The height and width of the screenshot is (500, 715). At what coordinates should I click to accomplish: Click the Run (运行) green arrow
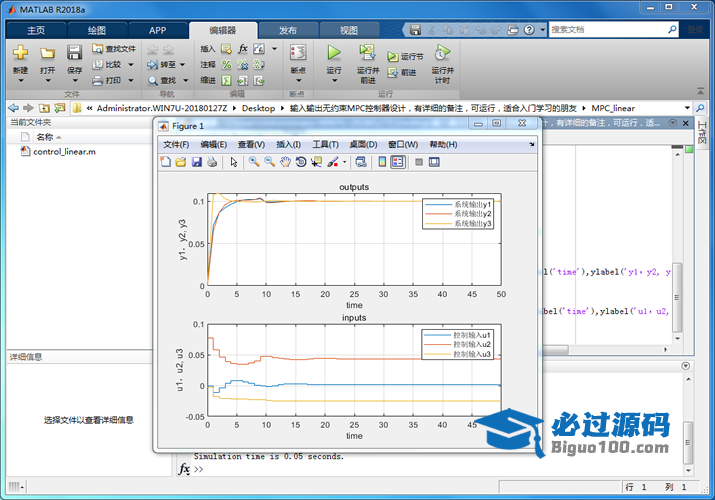(x=334, y=53)
